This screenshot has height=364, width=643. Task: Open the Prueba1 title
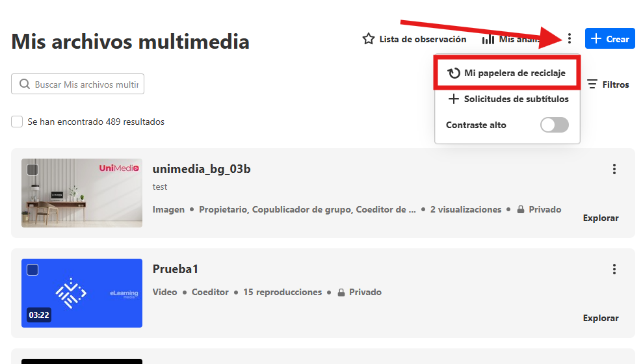(x=176, y=269)
